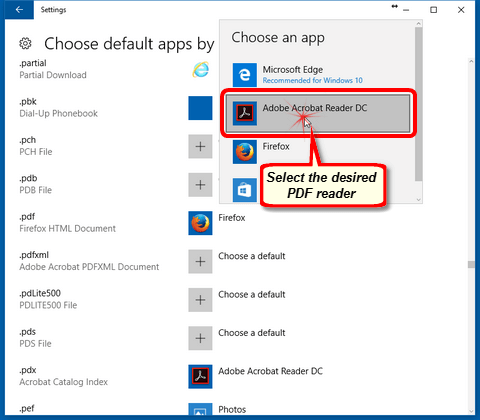
Task: Click the blue app tile for .pbk
Action: click(200, 108)
